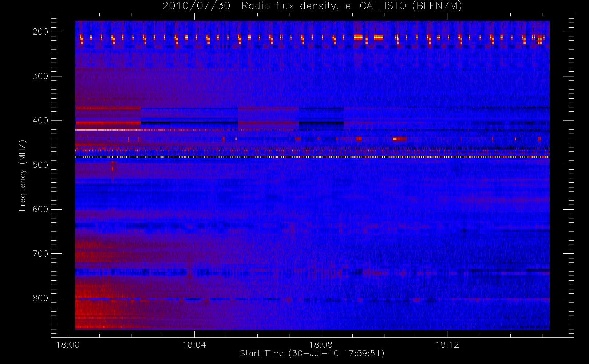The width and height of the screenshot is (589, 364).
Task: Click the 600 frequency tick label
Action: click(40, 209)
